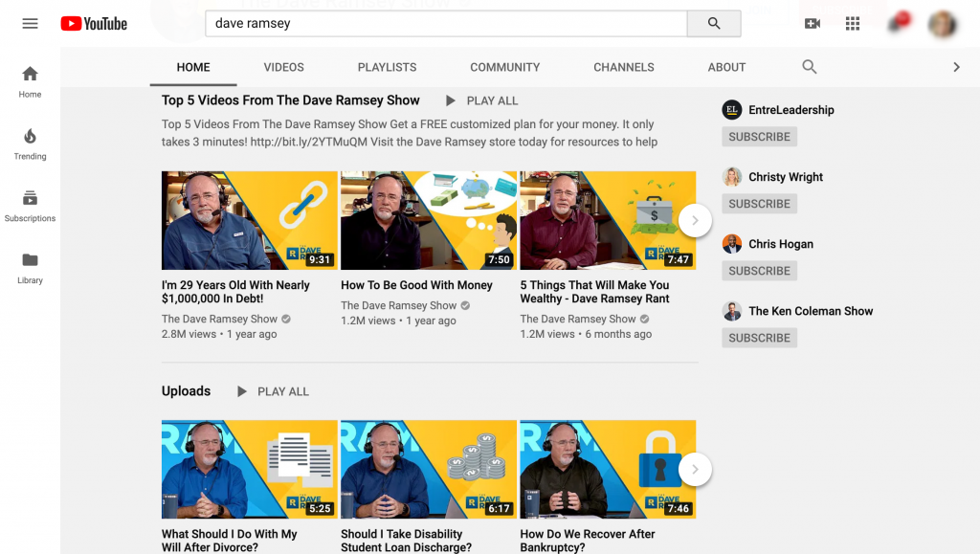This screenshot has width=980, height=554.
Task: Open the 7:50 Good With Money thumbnail
Action: 429,220
